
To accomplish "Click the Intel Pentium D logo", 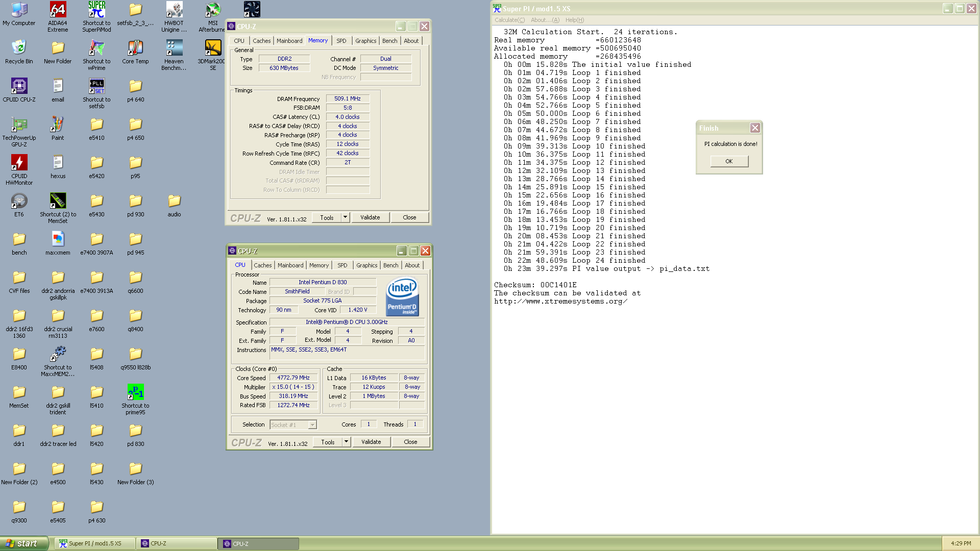I will tap(402, 296).
